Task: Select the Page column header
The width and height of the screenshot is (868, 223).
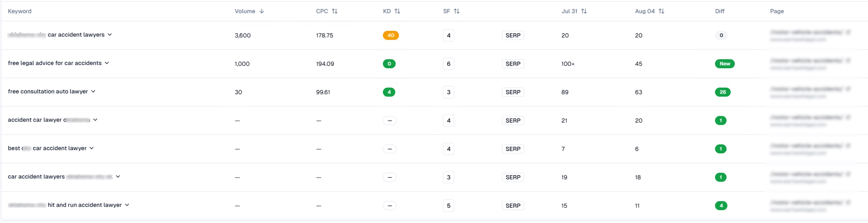Action: (777, 11)
